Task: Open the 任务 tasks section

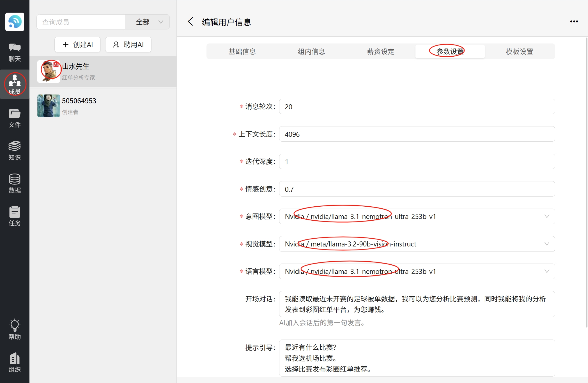Action: pos(15,216)
